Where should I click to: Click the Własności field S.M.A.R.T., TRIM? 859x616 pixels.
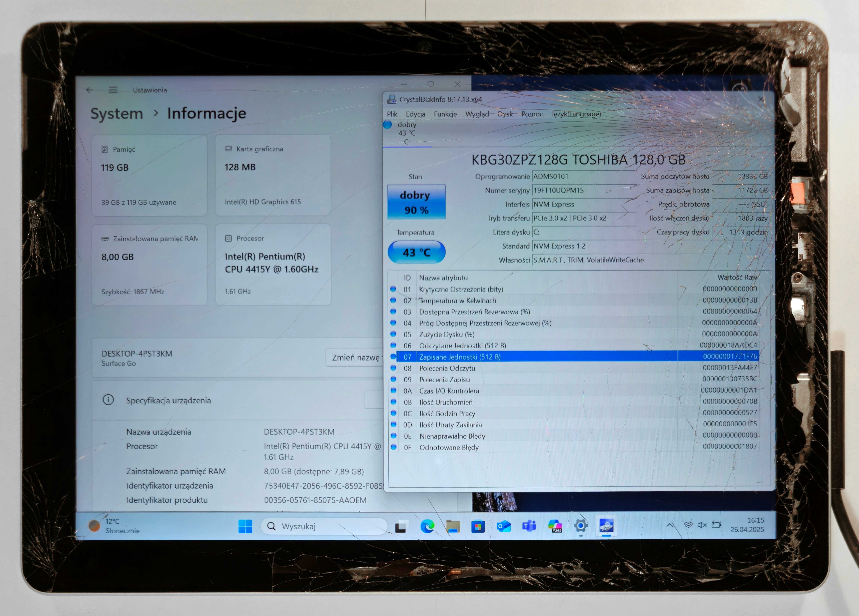pos(651,260)
